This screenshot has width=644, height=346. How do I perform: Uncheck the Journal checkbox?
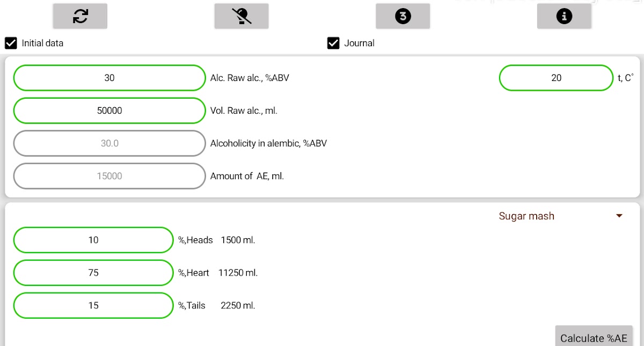333,43
